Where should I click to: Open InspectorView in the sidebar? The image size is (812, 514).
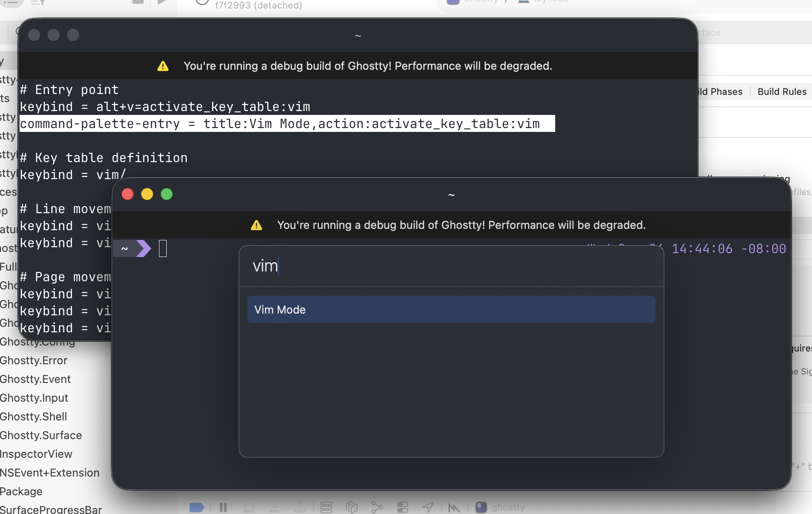36,454
